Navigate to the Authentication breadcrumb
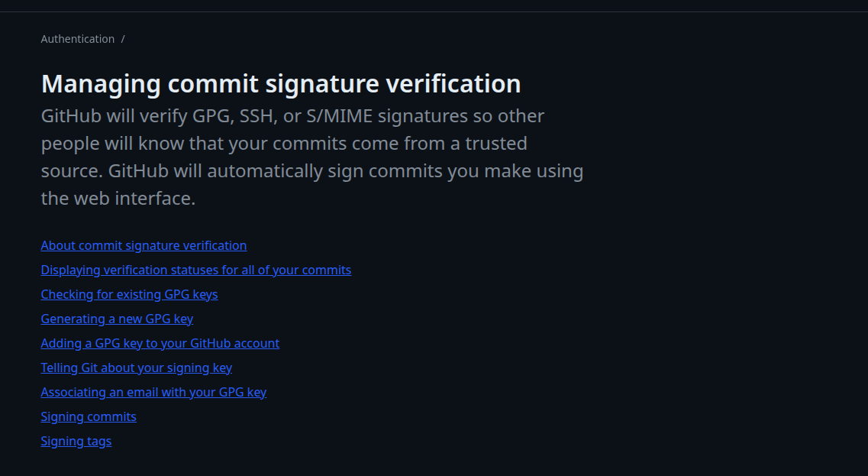 point(77,38)
